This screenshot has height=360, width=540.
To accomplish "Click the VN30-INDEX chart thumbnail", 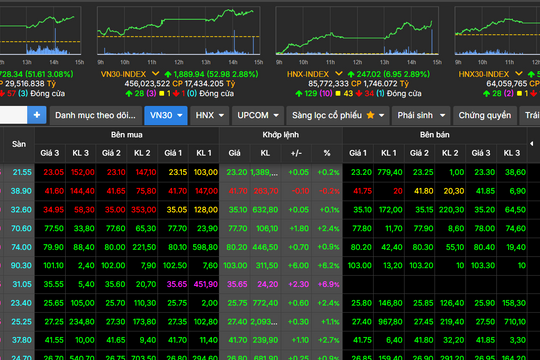I will pyautogui.click(x=178, y=31).
